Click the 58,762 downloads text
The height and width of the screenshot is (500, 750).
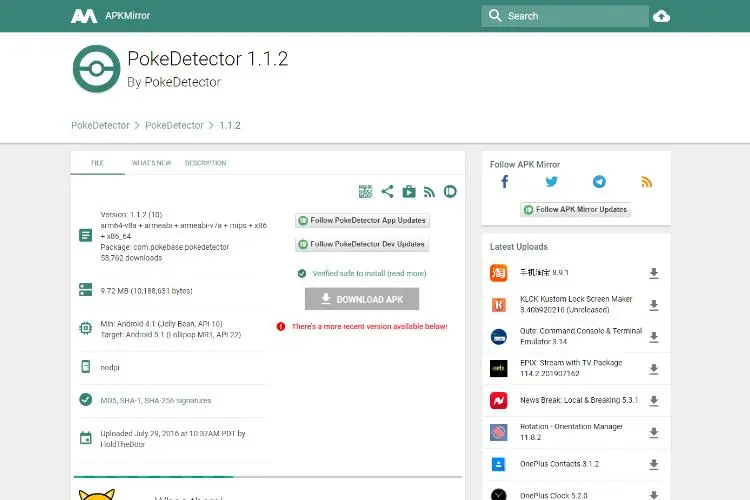pos(131,258)
